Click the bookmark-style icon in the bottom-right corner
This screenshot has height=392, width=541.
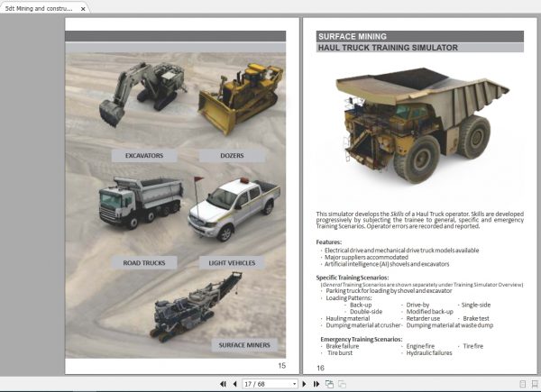(x=535, y=384)
